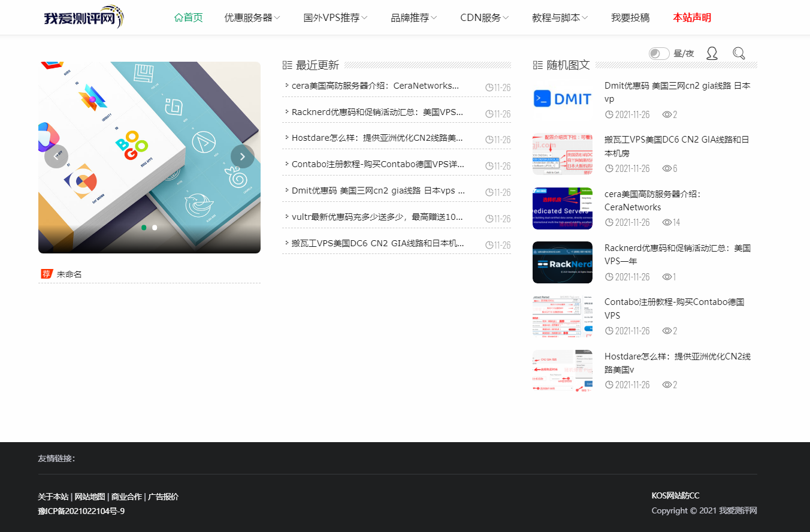Open cera美国高防服务器介绍 title in 随机图文
This screenshot has width=810, height=532.
point(652,201)
